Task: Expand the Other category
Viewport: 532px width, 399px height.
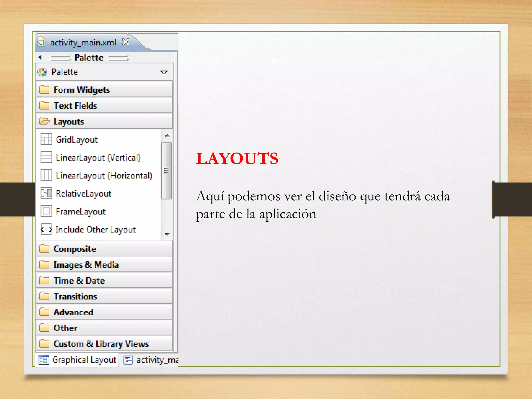Action: [104, 328]
